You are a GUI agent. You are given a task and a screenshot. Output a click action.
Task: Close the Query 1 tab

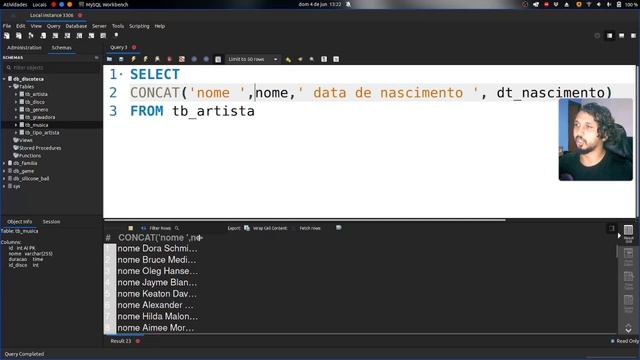(134, 47)
